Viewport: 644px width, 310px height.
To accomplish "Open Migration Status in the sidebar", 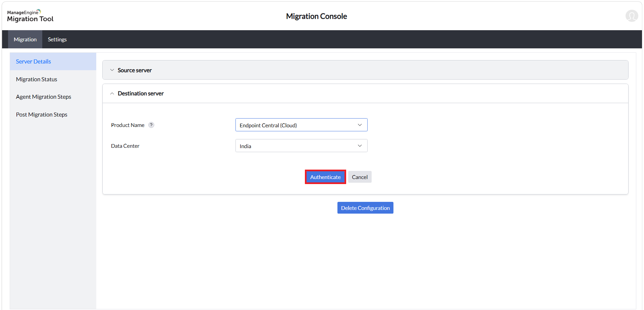I will 53,79.
